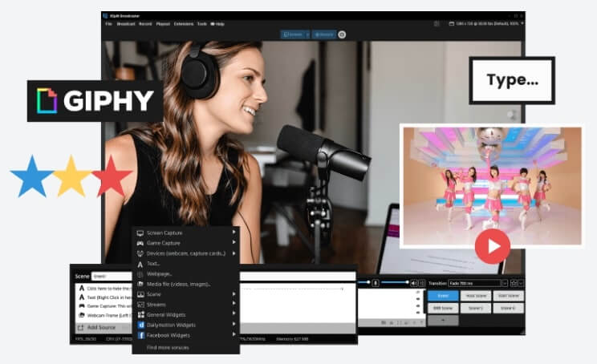The width and height of the screenshot is (597, 364).
Task: Select the 'Text (Right Click in here' source row
Action: [104, 297]
